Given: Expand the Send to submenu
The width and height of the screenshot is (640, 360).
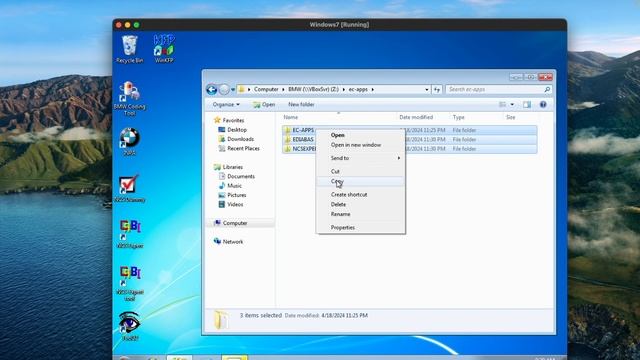Looking at the screenshot, I should click(361, 158).
